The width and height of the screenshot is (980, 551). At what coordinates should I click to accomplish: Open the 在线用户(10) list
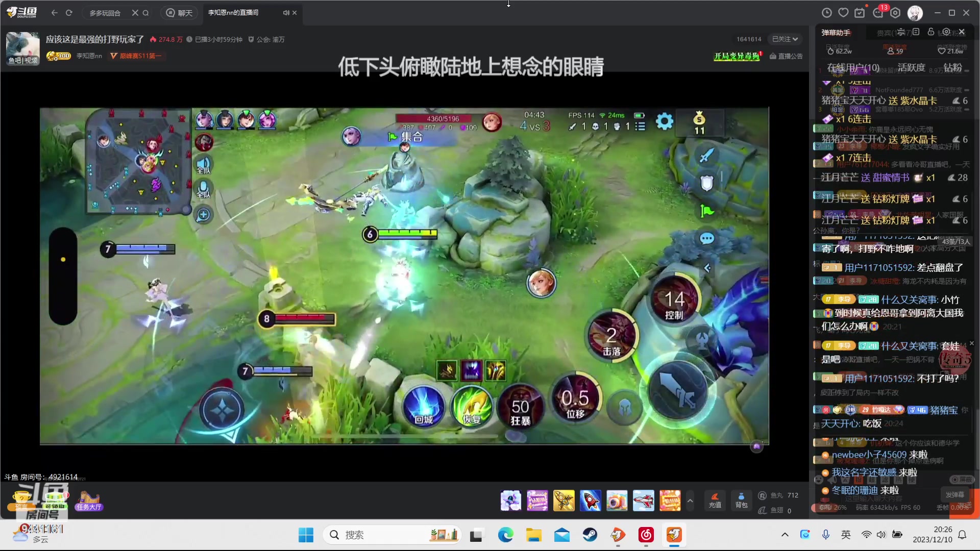[x=853, y=68]
